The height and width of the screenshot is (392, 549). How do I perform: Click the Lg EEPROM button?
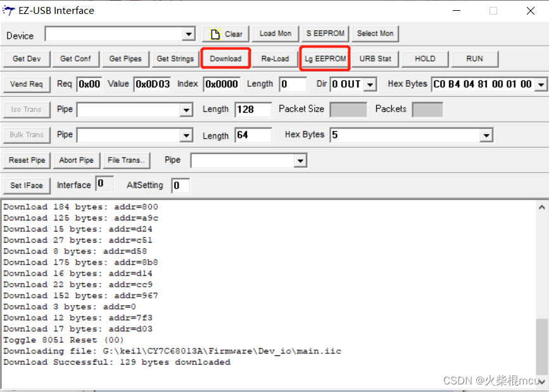click(325, 59)
